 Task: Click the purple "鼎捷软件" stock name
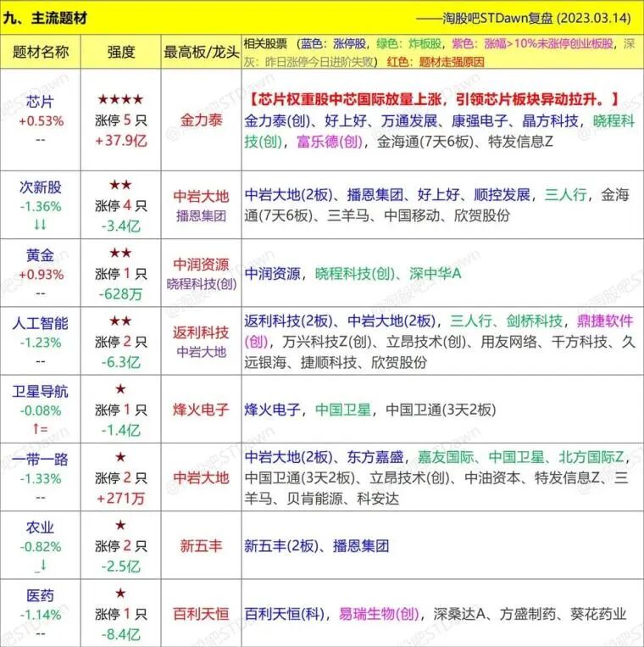point(605,321)
